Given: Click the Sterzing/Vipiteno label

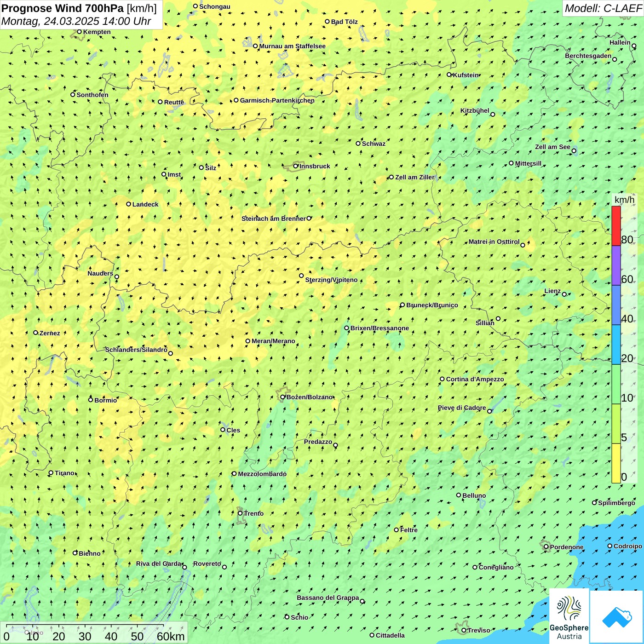Looking at the screenshot, I should pyautogui.click(x=331, y=280).
